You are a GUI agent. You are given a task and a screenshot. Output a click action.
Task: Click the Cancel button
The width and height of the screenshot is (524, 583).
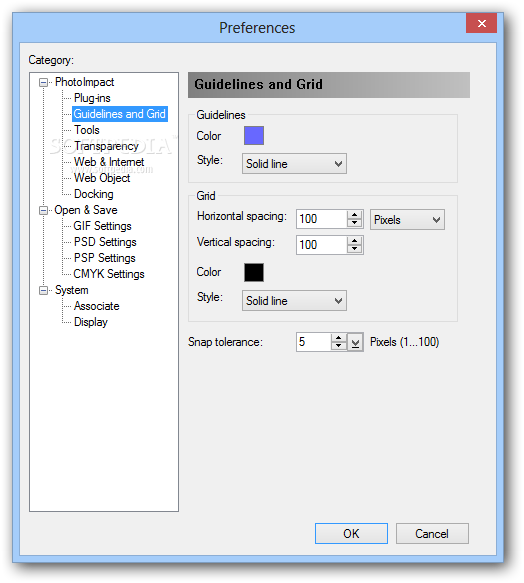click(x=432, y=534)
